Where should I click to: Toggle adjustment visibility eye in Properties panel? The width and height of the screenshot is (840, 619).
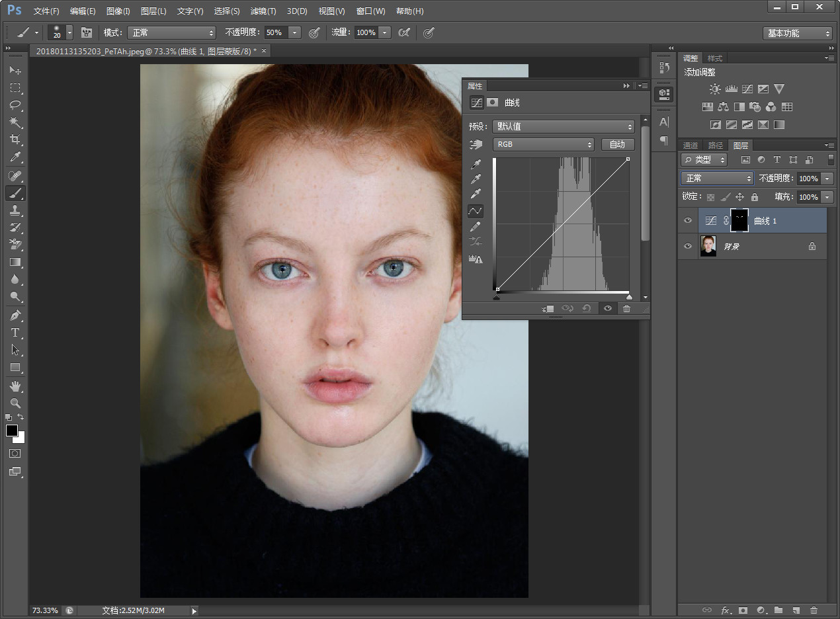pyautogui.click(x=607, y=309)
